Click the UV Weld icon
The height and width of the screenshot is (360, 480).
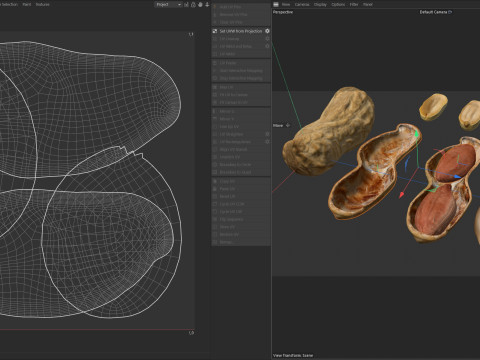point(215,54)
